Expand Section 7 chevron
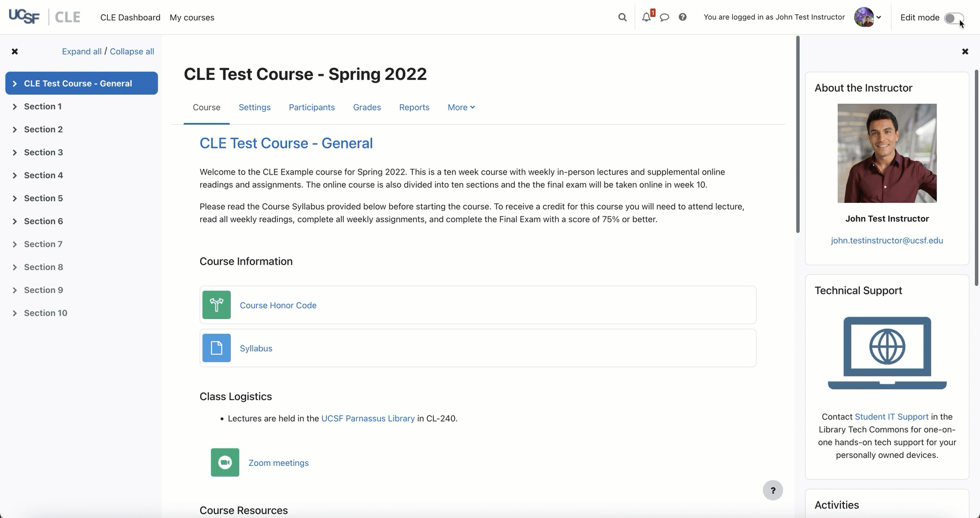980x518 pixels. click(x=15, y=244)
